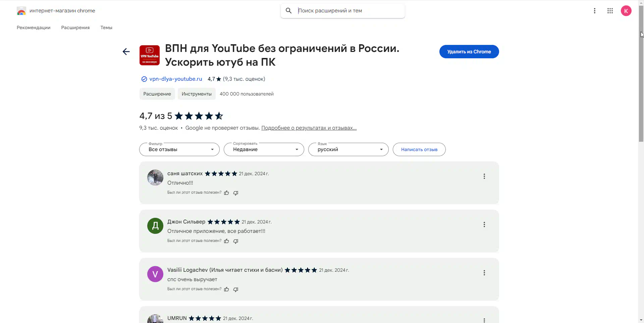Open the pink K account avatar
The width and height of the screenshot is (644, 323).
tap(626, 11)
